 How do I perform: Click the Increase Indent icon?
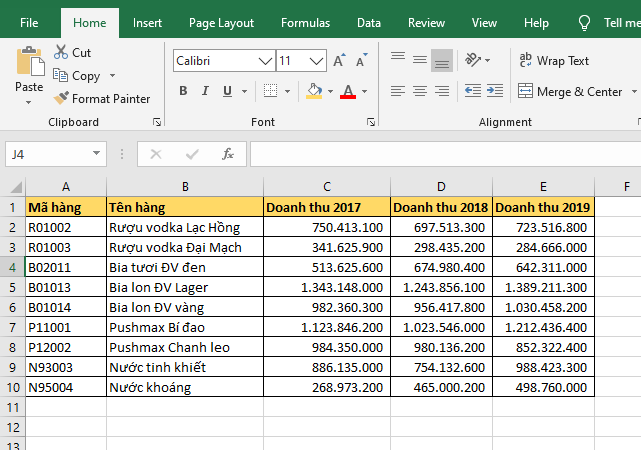tap(495, 91)
